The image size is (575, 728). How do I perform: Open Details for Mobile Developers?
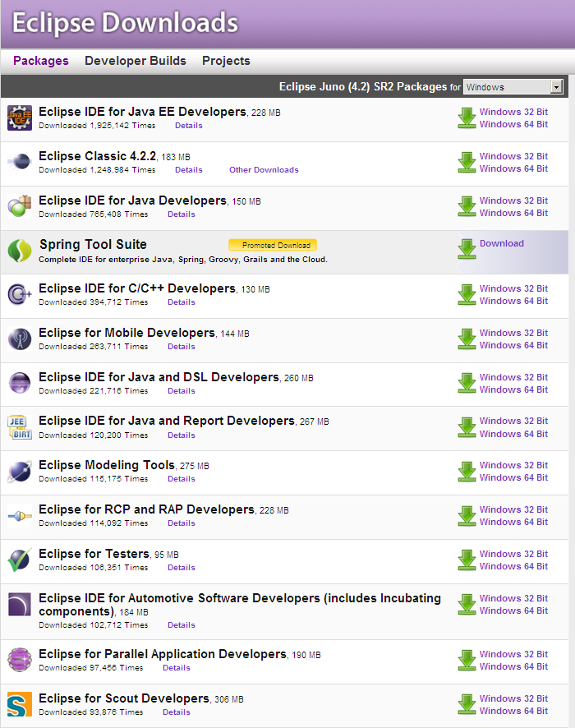181,347
